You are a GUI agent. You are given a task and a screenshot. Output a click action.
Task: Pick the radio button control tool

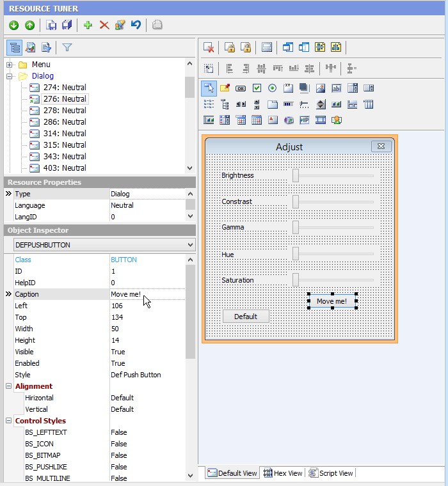point(273,88)
